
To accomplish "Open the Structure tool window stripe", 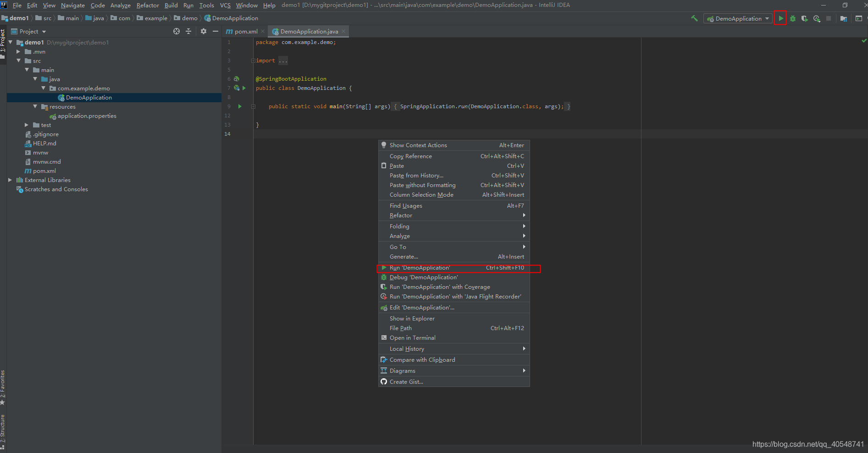I will coord(3,432).
